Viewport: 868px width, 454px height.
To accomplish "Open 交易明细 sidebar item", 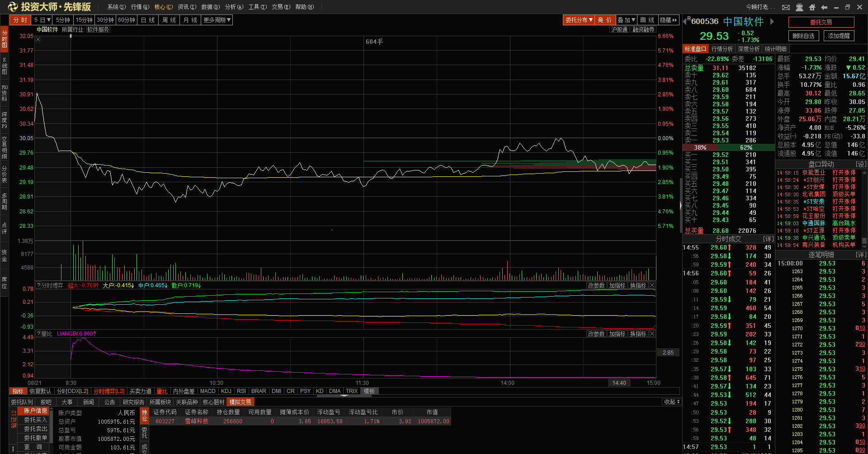I will tap(4, 147).
